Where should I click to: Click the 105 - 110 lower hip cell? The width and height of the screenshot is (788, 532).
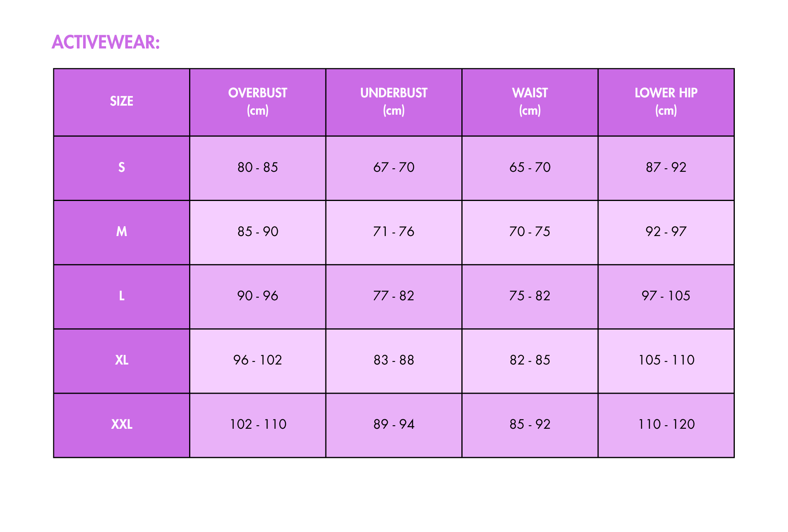pyautogui.click(x=666, y=360)
